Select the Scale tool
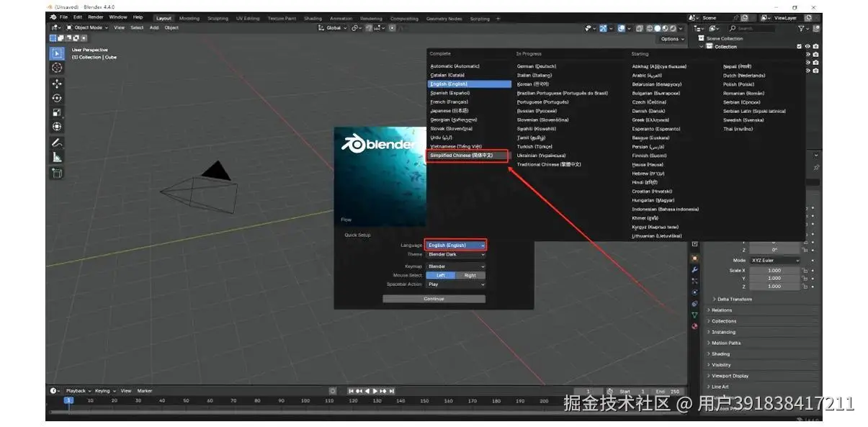The height and width of the screenshot is (427, 868). pyautogui.click(x=57, y=112)
